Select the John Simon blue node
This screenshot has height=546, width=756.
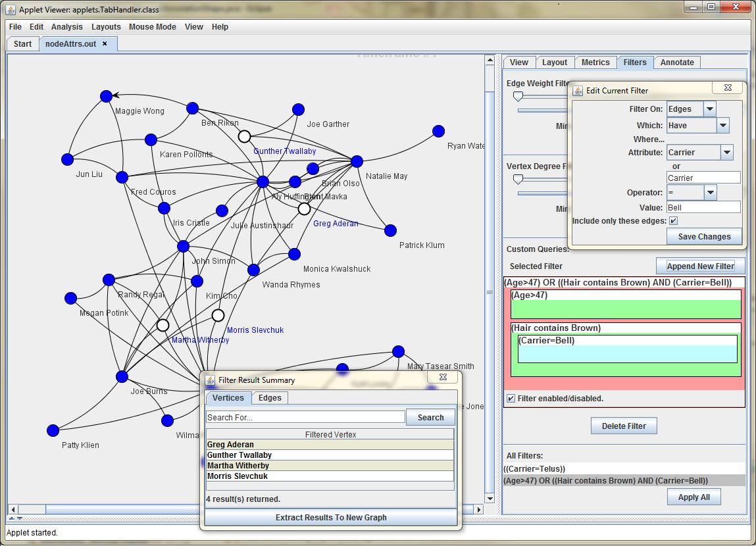pos(183,246)
